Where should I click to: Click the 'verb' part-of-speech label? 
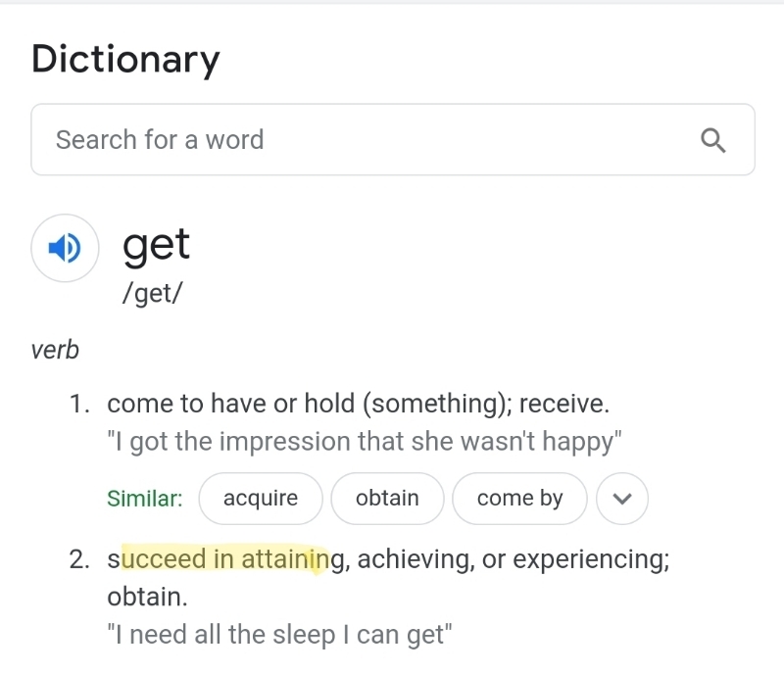coord(55,350)
